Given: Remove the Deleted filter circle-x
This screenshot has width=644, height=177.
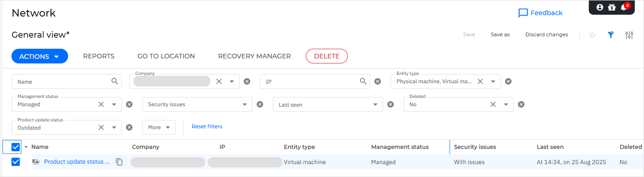Looking at the screenshot, I should pos(521,104).
